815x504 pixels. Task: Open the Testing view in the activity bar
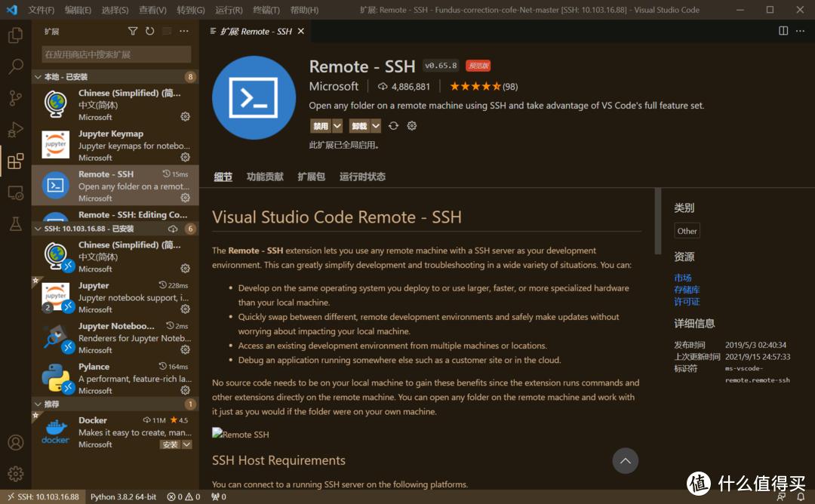[x=15, y=224]
